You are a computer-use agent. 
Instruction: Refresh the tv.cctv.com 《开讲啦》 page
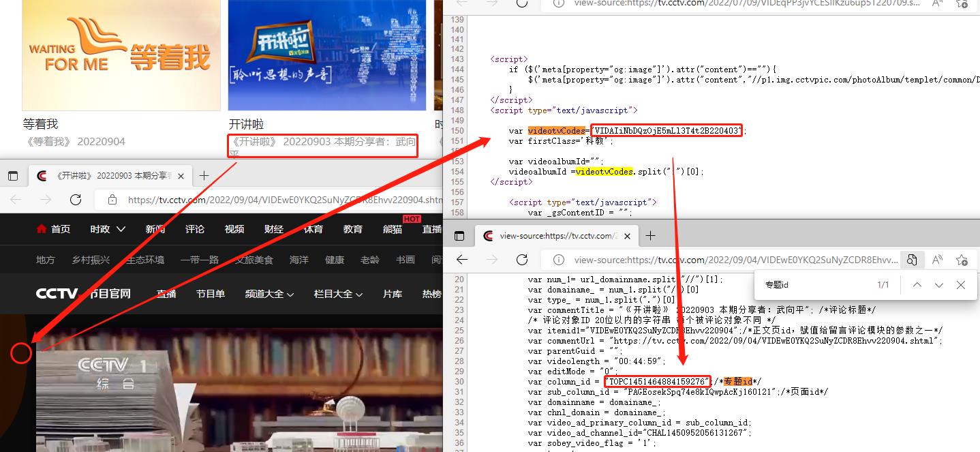click(x=76, y=200)
